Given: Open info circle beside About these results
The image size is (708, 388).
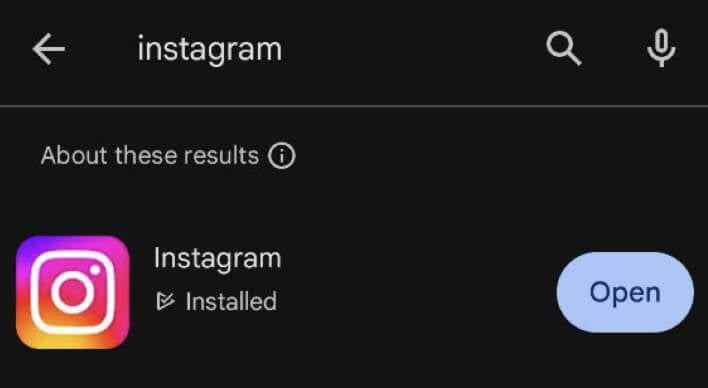Looking at the screenshot, I should click(281, 156).
